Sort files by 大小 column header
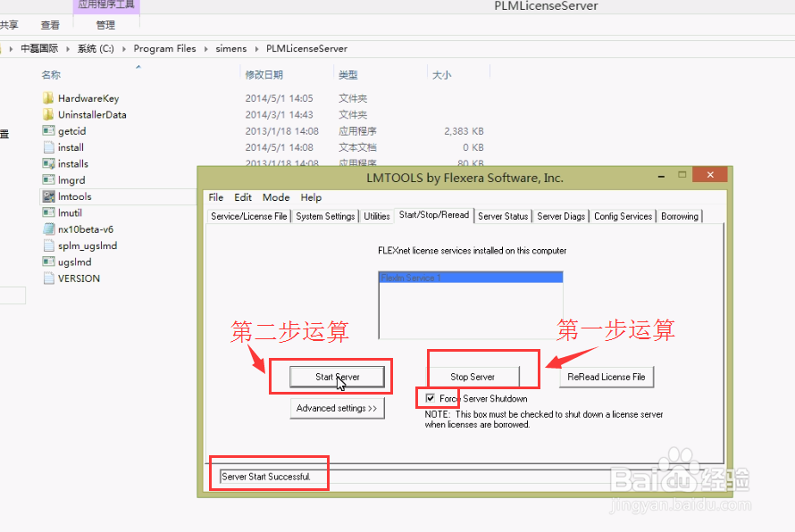 [x=441, y=75]
